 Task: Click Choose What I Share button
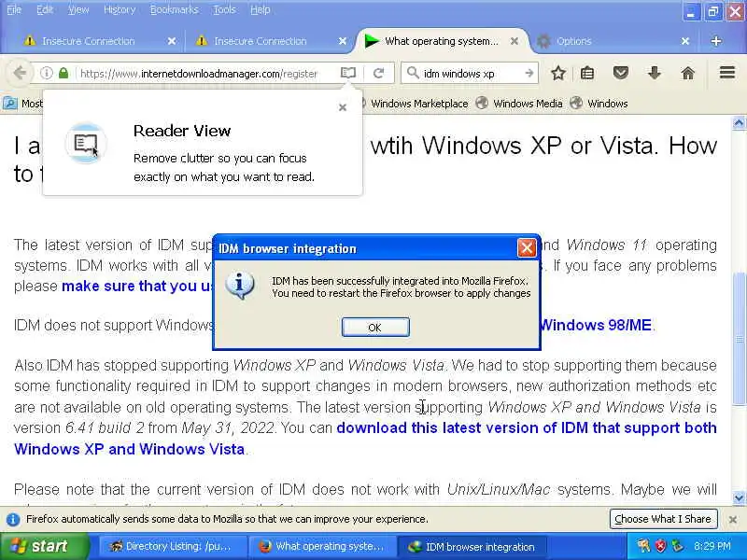point(663,519)
